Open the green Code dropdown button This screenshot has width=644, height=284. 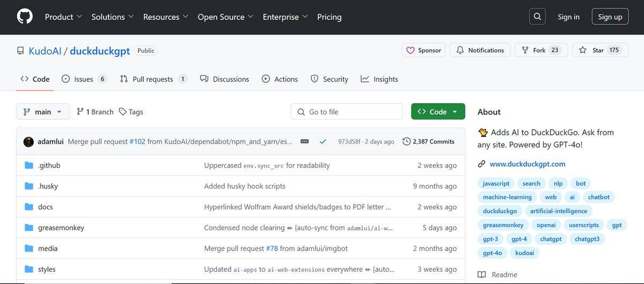(438, 112)
